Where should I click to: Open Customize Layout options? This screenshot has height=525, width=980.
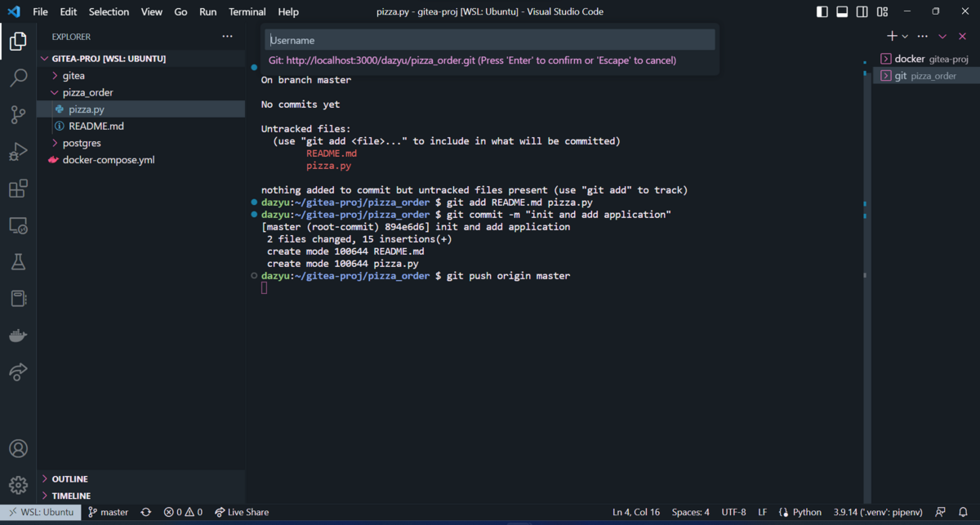(x=882, y=11)
